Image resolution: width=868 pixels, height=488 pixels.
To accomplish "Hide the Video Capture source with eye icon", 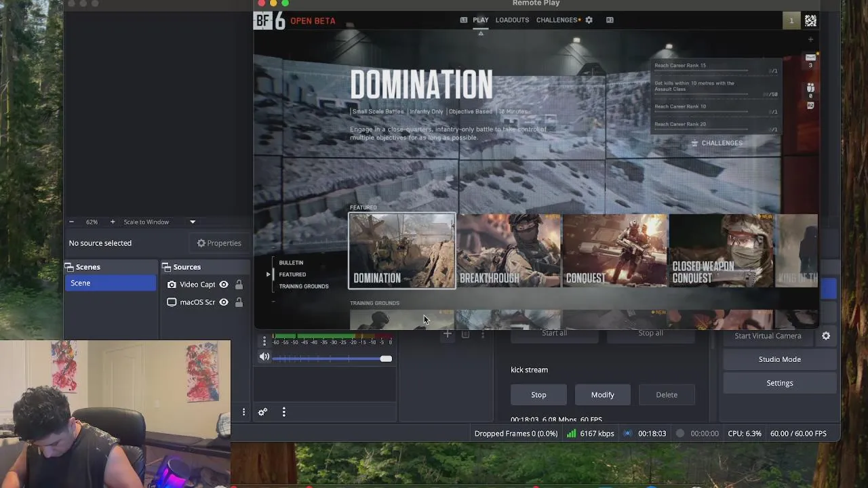I will point(224,285).
